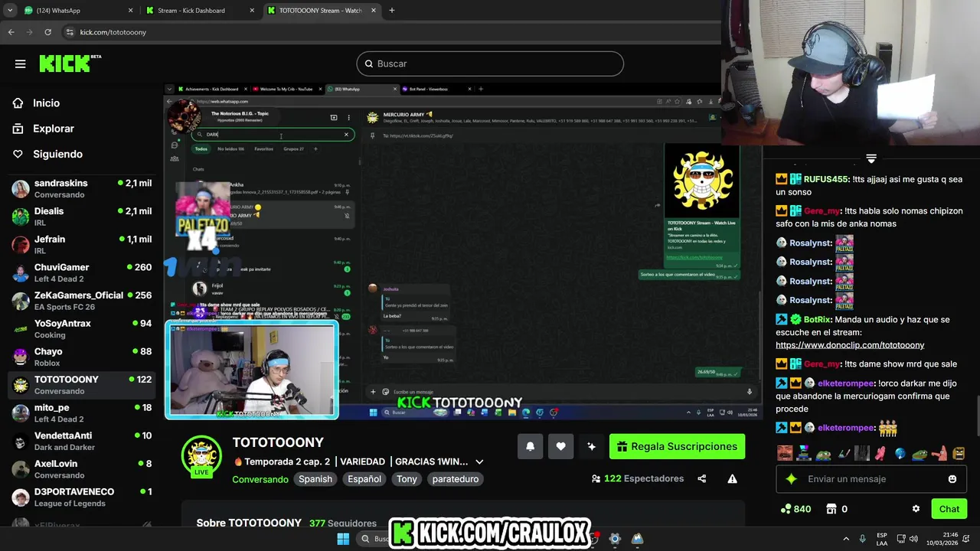Expand the stream title chevron
Image resolution: width=980 pixels, height=551 pixels.
pyautogui.click(x=479, y=462)
